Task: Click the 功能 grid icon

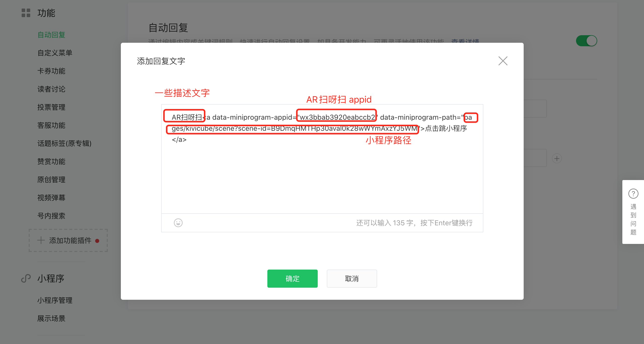Action: coord(26,13)
